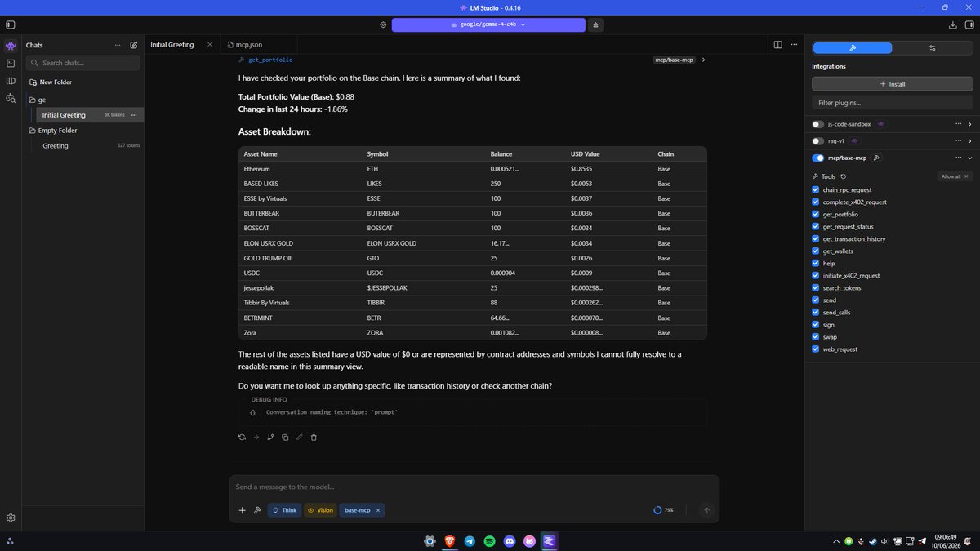The image size is (980, 551).
Task: Open Brave browser from taskbar
Action: click(x=449, y=540)
